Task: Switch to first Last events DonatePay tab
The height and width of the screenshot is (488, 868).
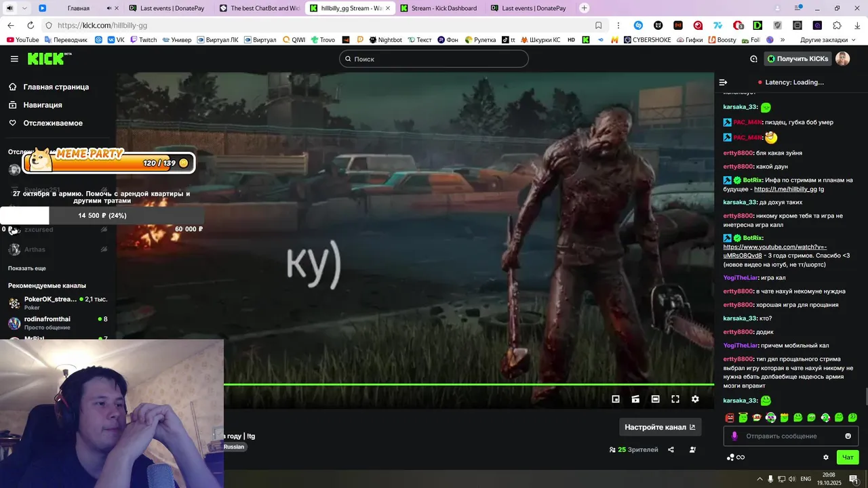Action: click(166, 8)
